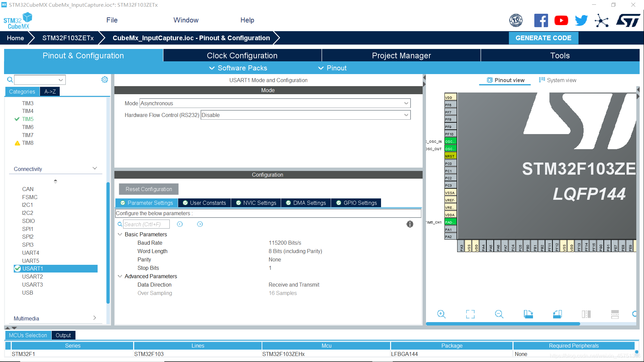This screenshot has height=362, width=644.
Task: Collapse the Basic Parameters group
Action: pos(120,234)
